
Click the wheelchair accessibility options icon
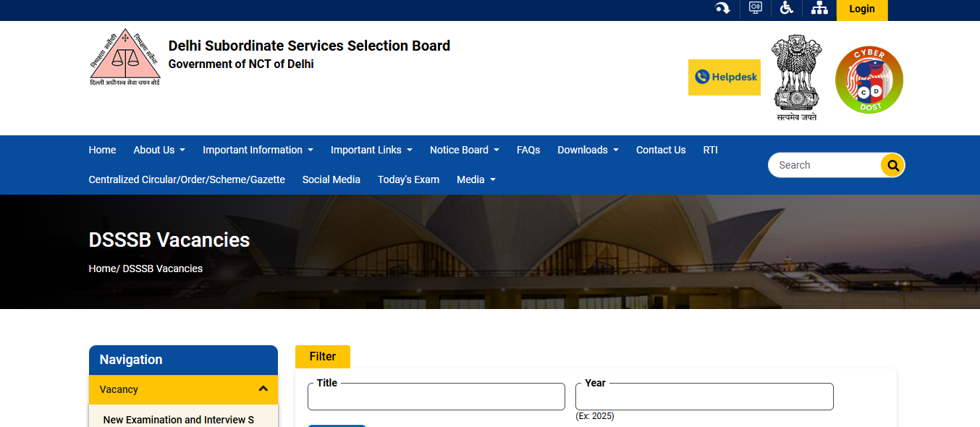click(787, 9)
